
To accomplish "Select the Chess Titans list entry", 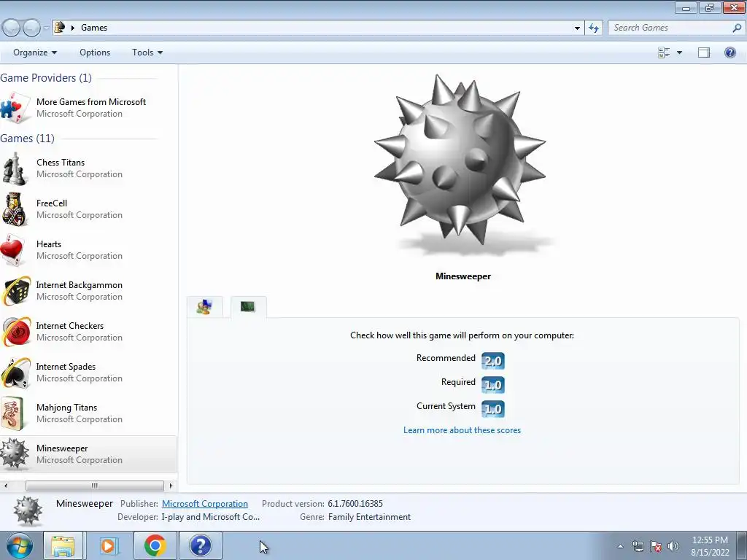I will (88, 168).
